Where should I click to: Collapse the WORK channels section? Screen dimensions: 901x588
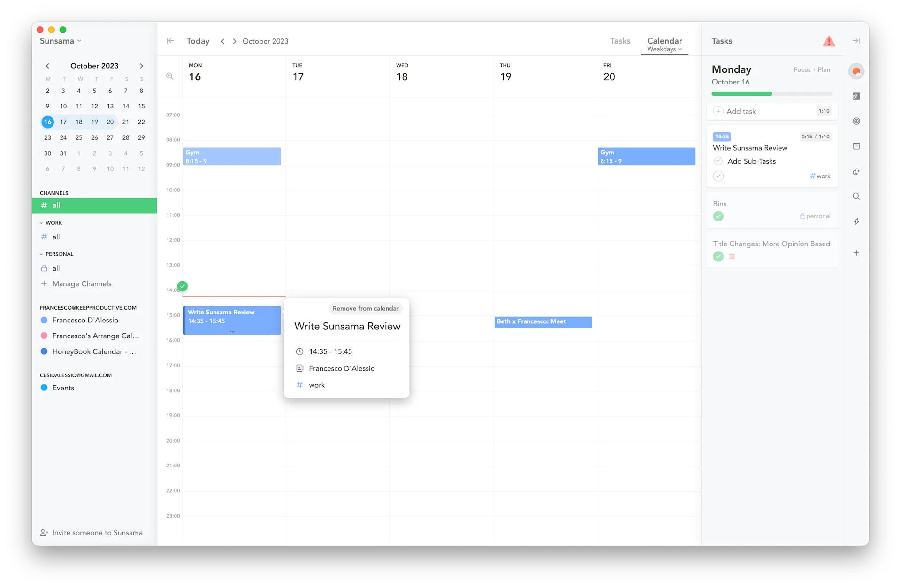42,222
